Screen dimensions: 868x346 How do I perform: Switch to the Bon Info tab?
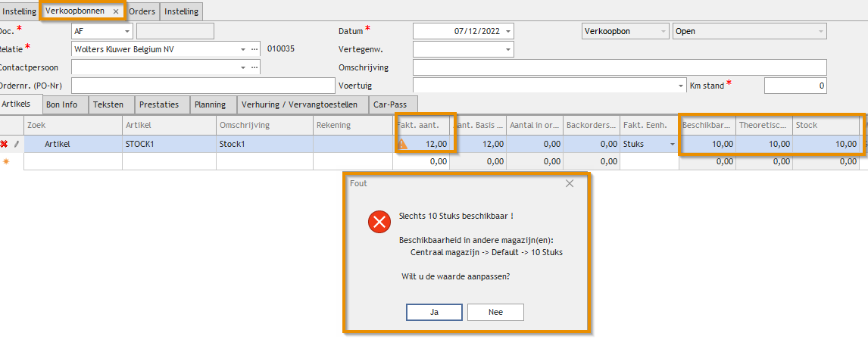tap(63, 104)
